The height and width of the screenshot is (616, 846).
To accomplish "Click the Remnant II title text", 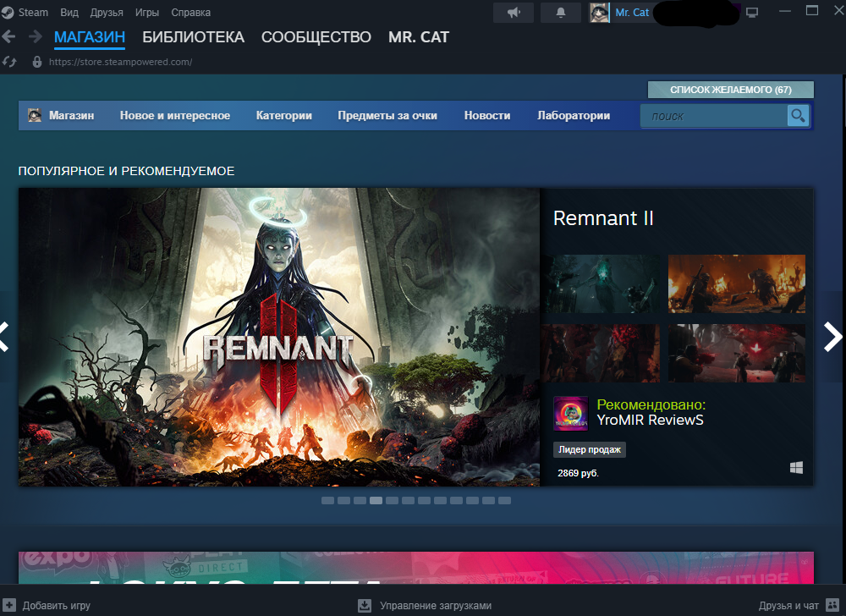I will tap(603, 218).
